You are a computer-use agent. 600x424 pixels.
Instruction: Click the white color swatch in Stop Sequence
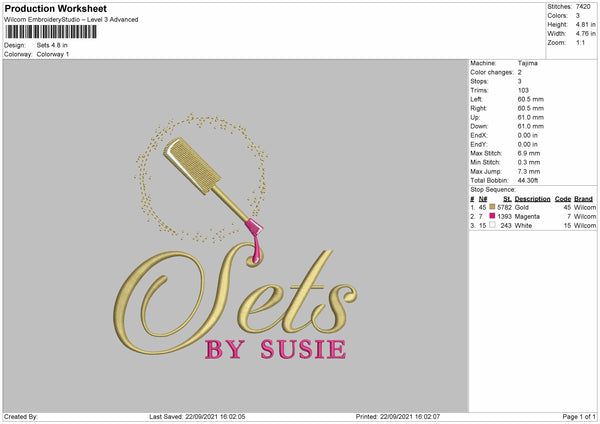click(x=492, y=225)
